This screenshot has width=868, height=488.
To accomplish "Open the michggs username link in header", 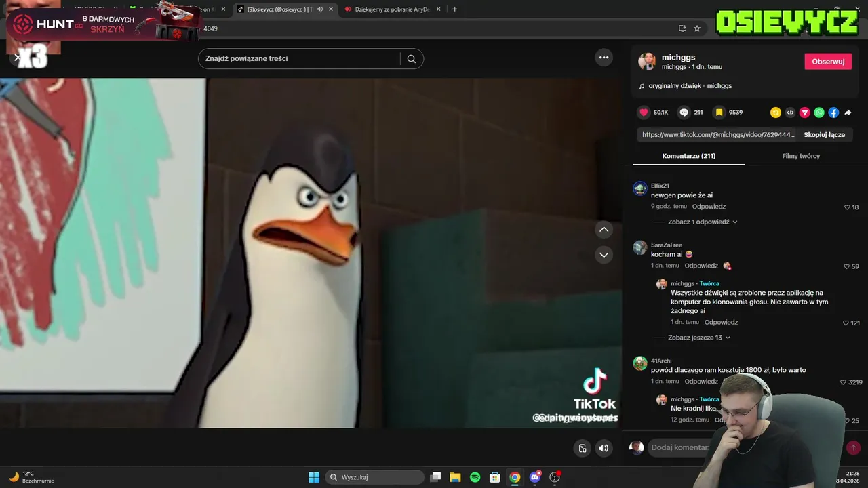I will coord(678,58).
